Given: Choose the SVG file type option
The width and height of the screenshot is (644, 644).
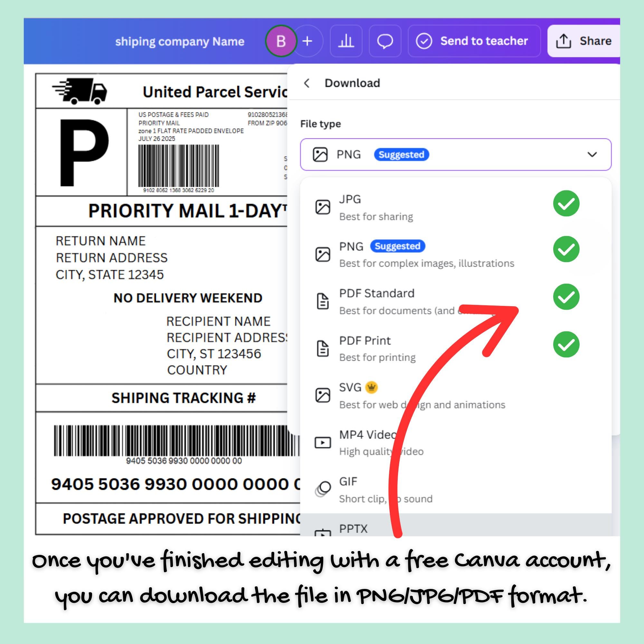Looking at the screenshot, I should point(456,396).
